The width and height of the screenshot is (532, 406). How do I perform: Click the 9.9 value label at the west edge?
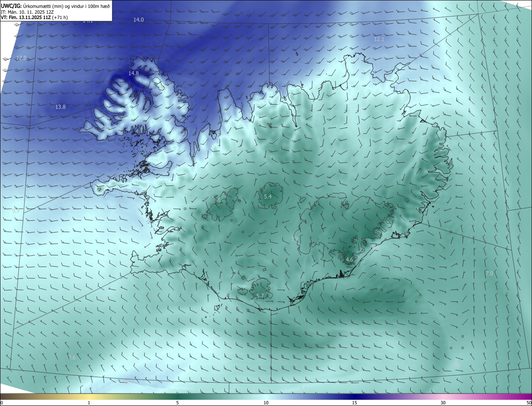coord(16,211)
